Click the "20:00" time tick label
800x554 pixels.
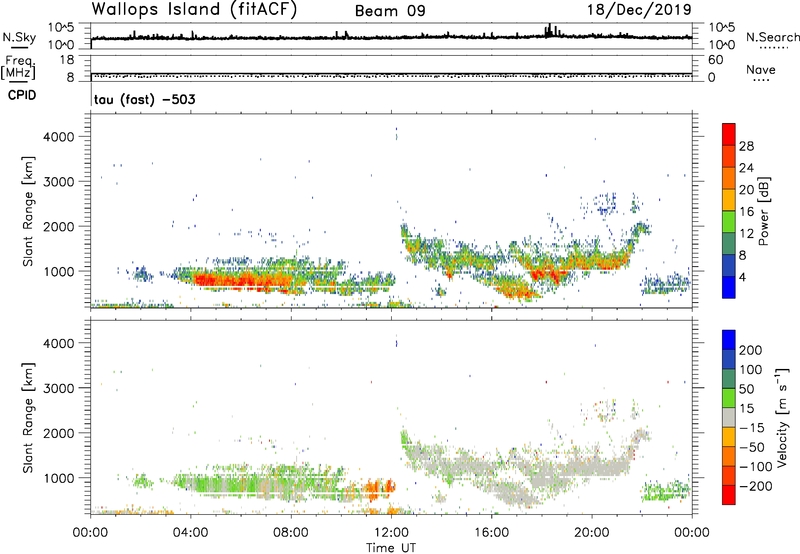pyautogui.click(x=592, y=533)
